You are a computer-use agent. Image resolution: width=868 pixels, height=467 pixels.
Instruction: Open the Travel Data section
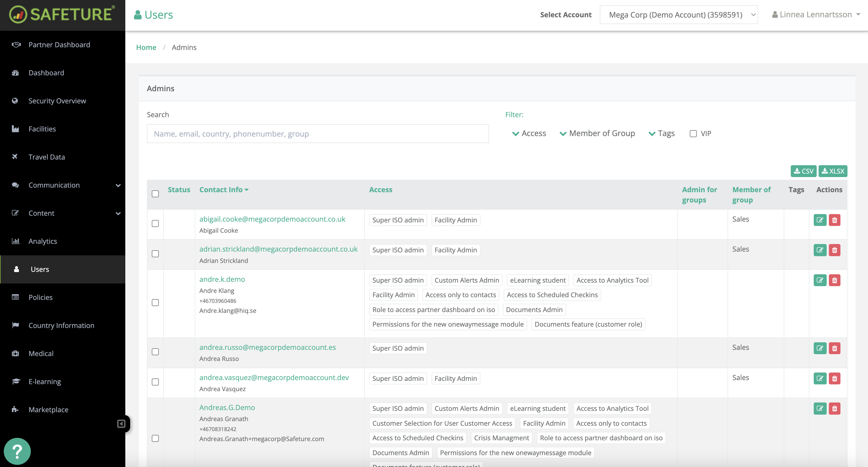pyautogui.click(x=46, y=157)
